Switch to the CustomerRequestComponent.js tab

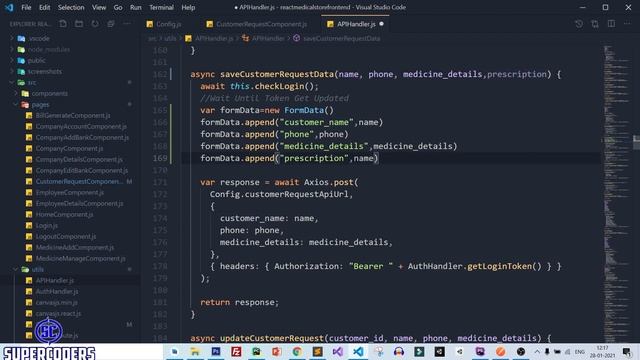[x=257, y=24]
